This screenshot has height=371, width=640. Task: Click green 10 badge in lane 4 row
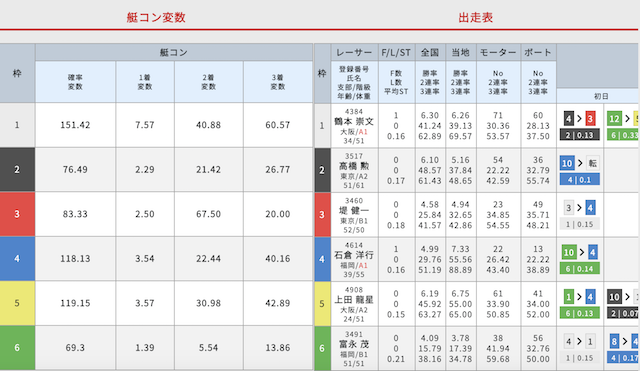pyautogui.click(x=569, y=252)
